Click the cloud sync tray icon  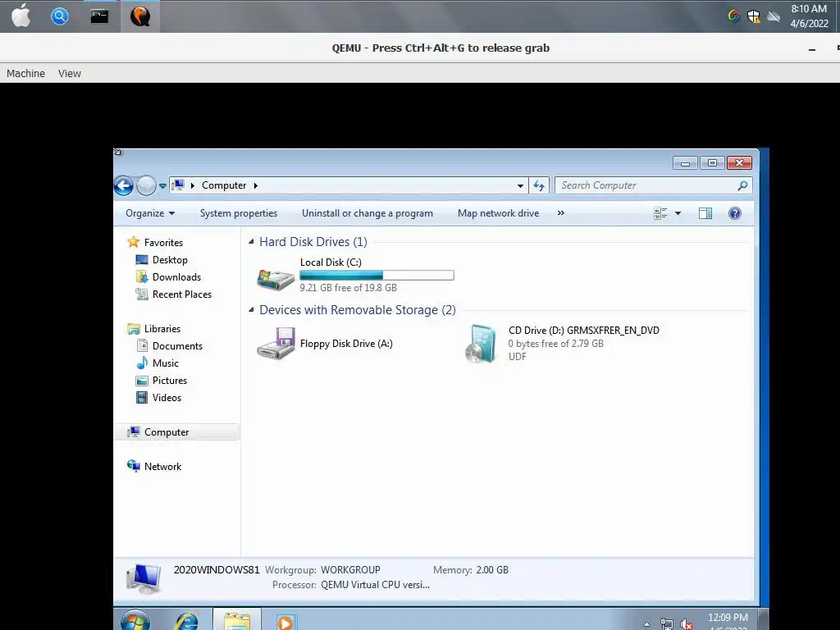[x=773, y=16]
